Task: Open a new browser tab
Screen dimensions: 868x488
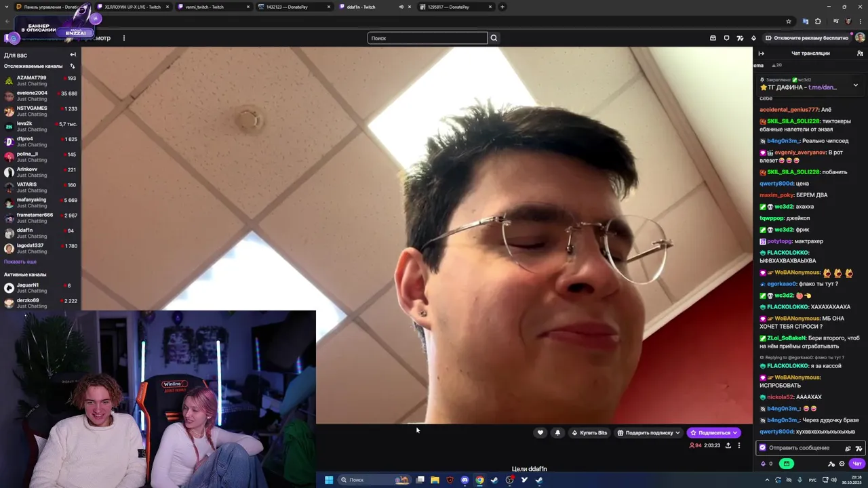Action: pos(502,7)
